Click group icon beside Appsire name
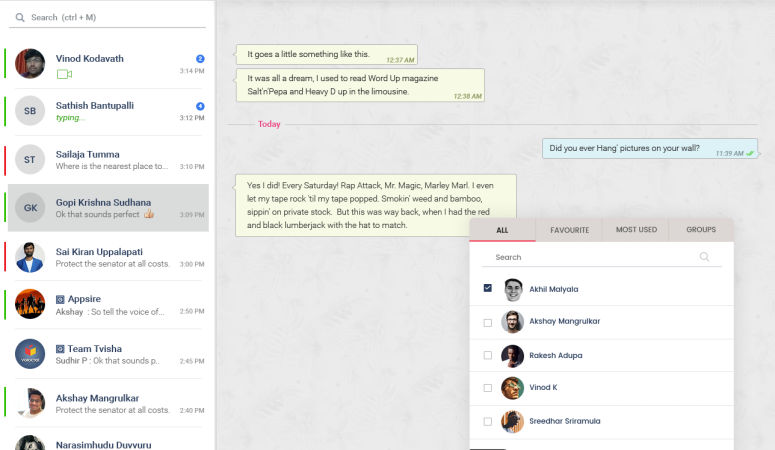This screenshot has width=775, height=450. point(60,299)
